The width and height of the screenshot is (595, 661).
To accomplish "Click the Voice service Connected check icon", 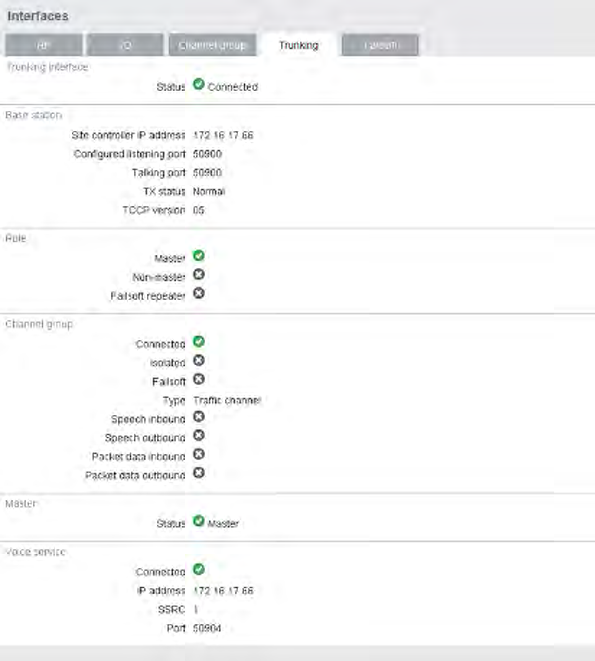I will pos(199,570).
